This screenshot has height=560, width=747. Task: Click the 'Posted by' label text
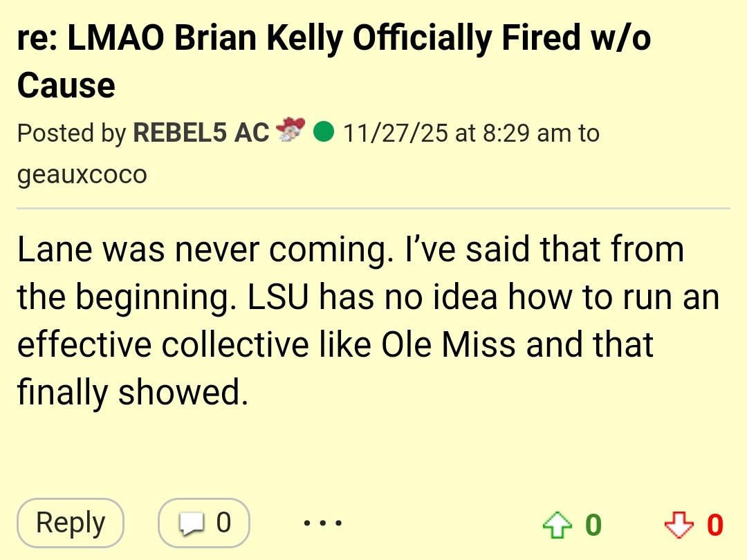pos(71,133)
